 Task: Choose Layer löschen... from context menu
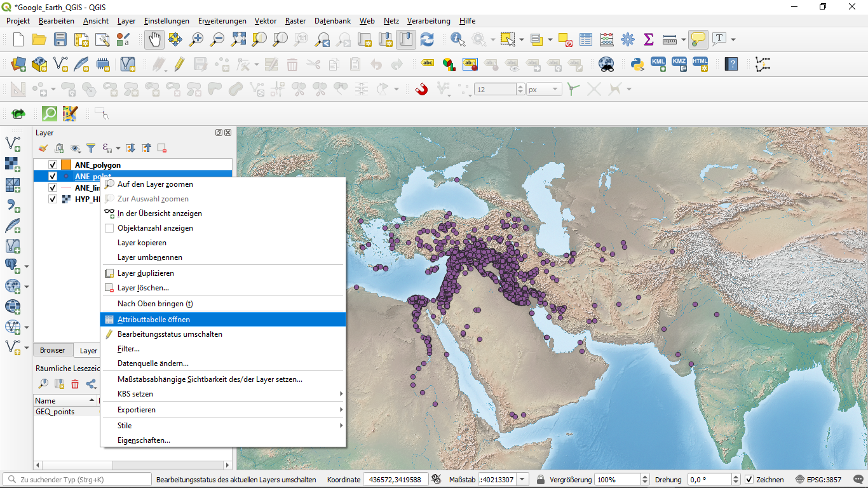(x=223, y=288)
